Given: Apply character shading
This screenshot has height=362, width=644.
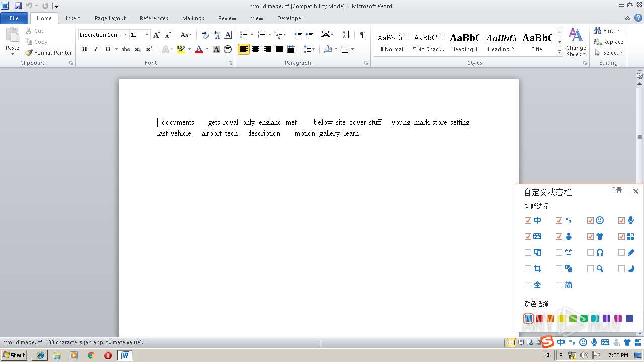Looking at the screenshot, I should coord(216,49).
